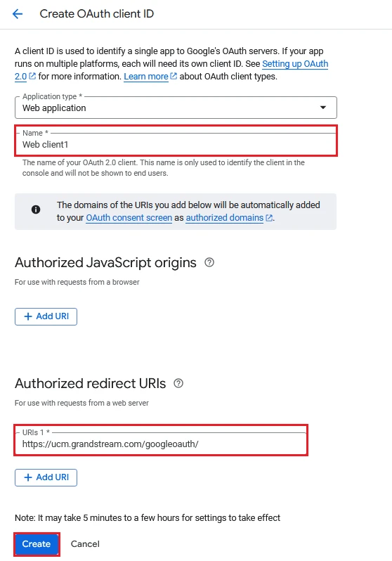Viewport: 392px width, 561px height.
Task: Open help icon beside Authorized redirect URIs
Action: point(178,383)
